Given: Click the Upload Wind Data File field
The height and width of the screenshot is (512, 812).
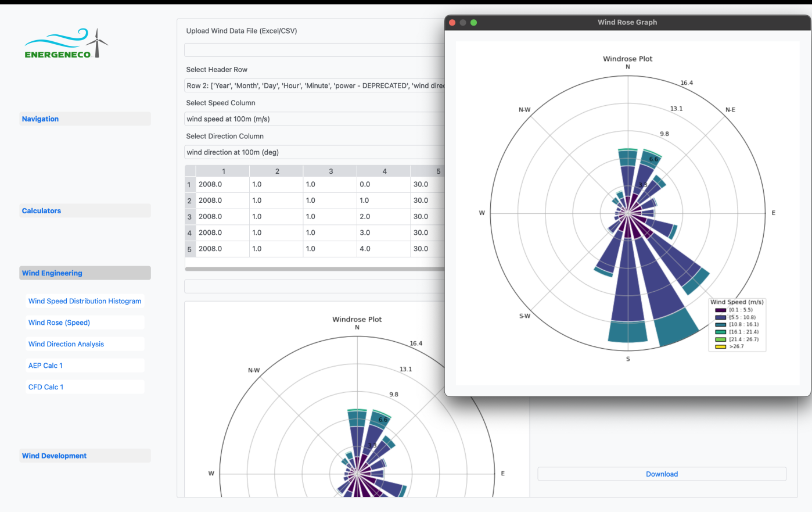Looking at the screenshot, I should pos(314,50).
